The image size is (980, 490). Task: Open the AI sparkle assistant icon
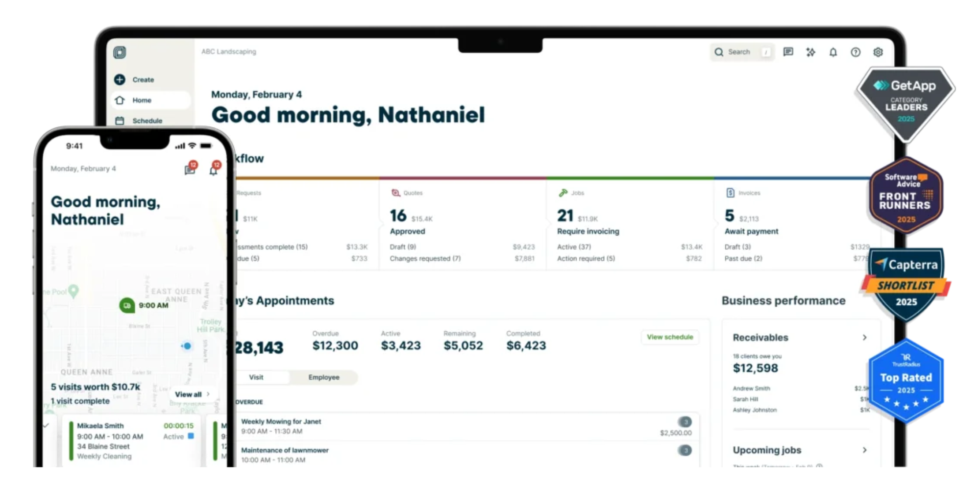810,52
